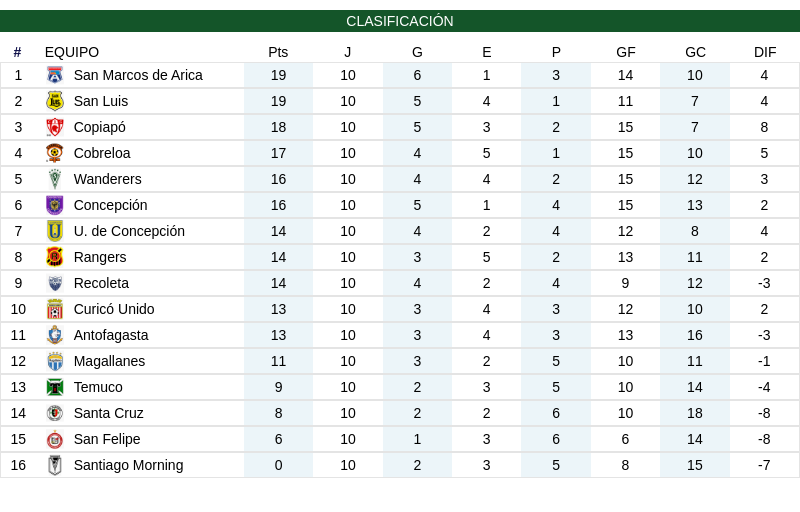Click the San Luis club badge
The height and width of the screenshot is (512, 800).
coord(55,101)
